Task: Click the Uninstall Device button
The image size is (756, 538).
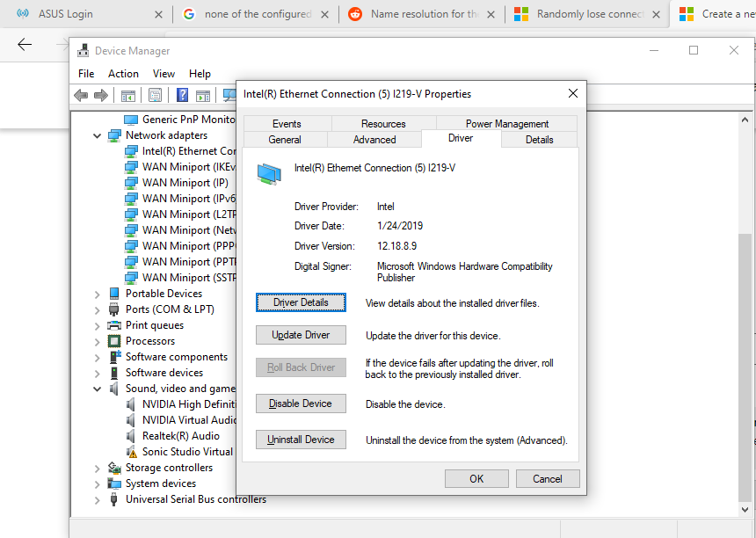Action: click(301, 440)
